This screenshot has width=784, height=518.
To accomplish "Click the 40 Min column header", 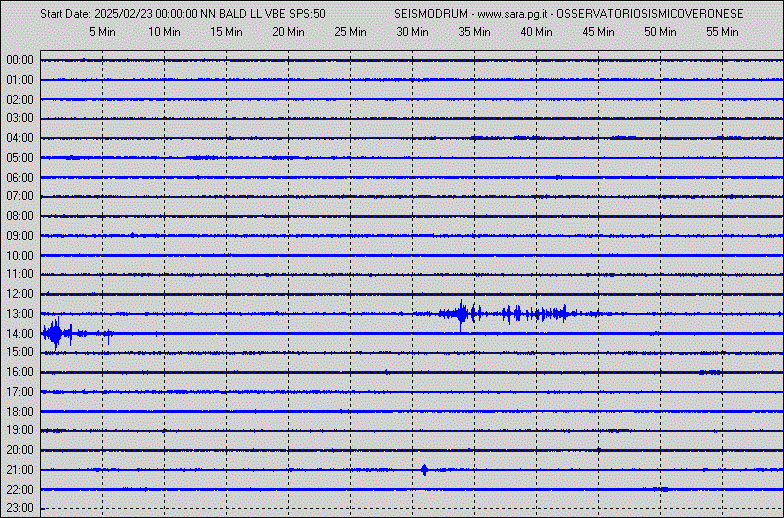I will coord(536,32).
